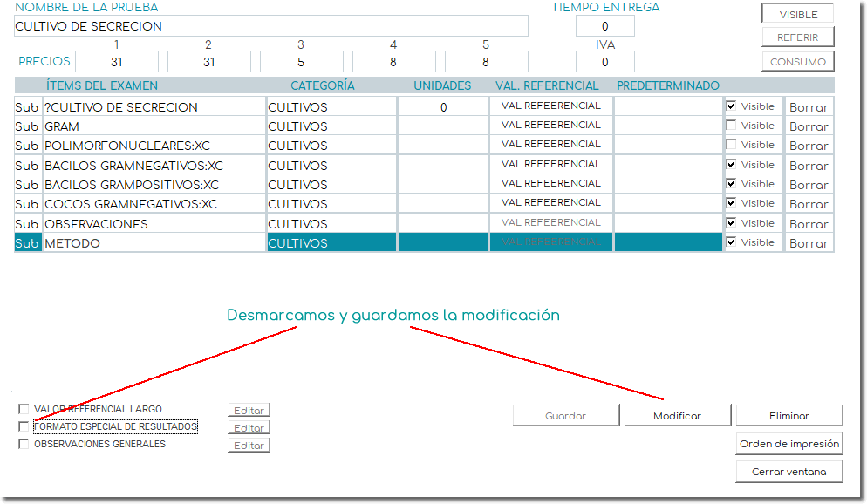Delete the OBSERVACIONES row with Borrar
Screen dimensions: 867x504
809,224
